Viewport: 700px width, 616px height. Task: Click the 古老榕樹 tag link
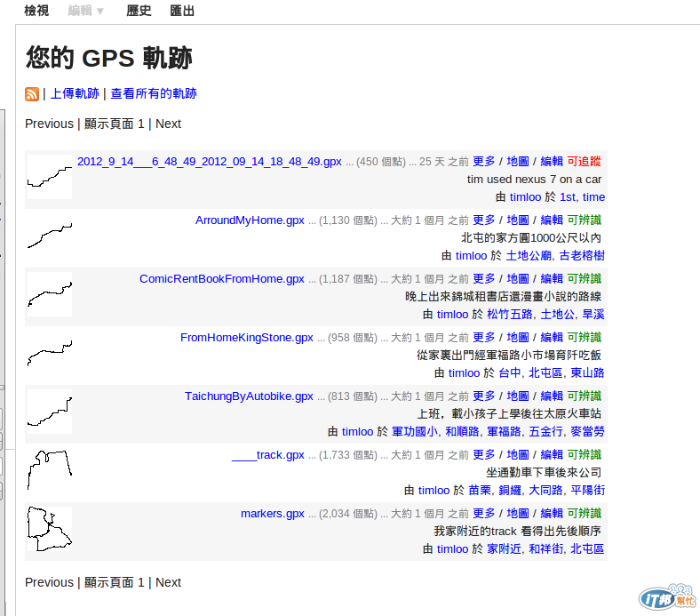[582, 255]
